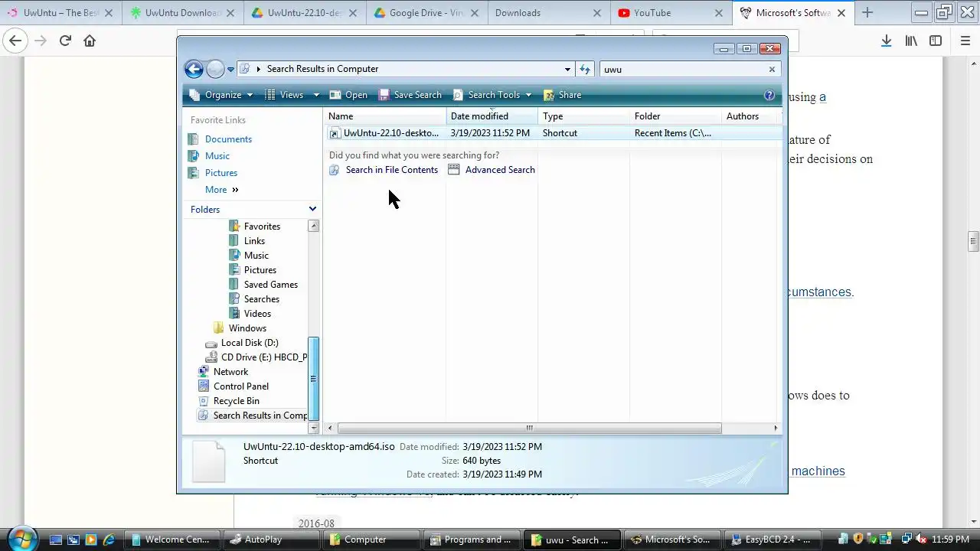The image size is (980, 551).
Task: Switch to the UwUntu-22.10 Drive browser tab
Action: (x=305, y=13)
